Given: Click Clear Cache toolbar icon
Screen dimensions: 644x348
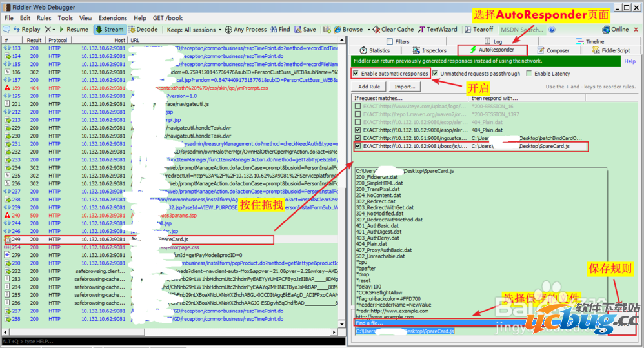Looking at the screenshot, I should click(x=376, y=30).
